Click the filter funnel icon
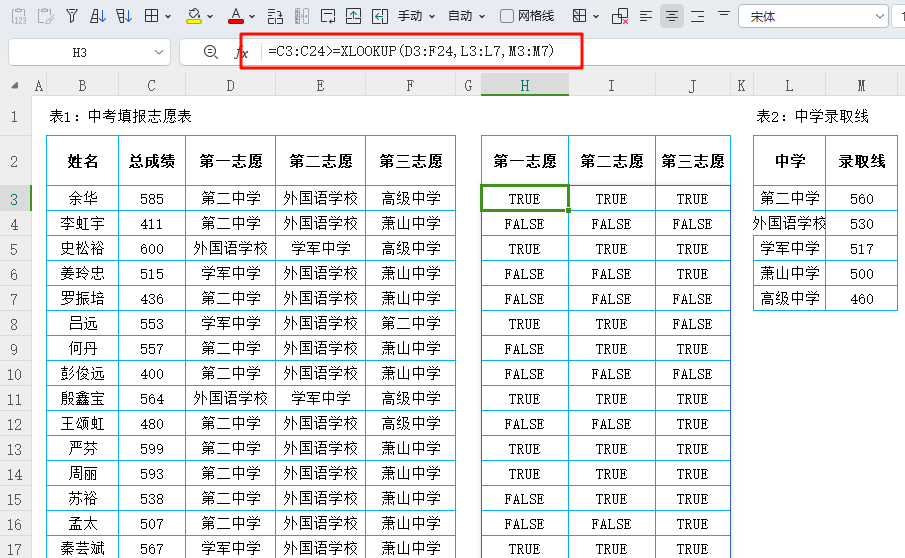The image size is (905, 558). [72, 16]
